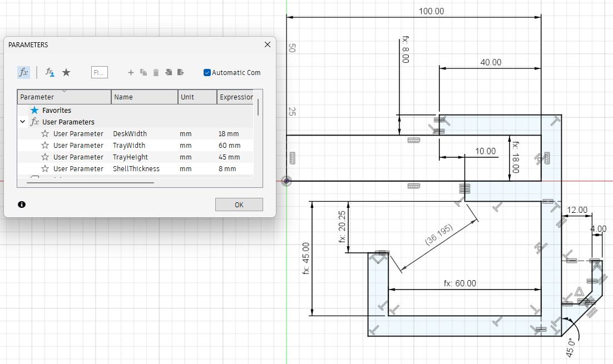Click the trash delete parameter icon

[156, 72]
